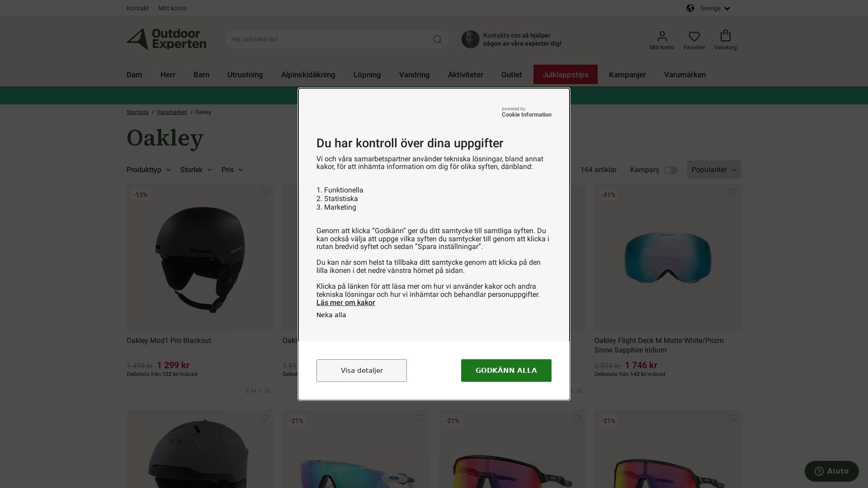Open the Herr menu
The width and height of the screenshot is (868, 488).
click(168, 75)
